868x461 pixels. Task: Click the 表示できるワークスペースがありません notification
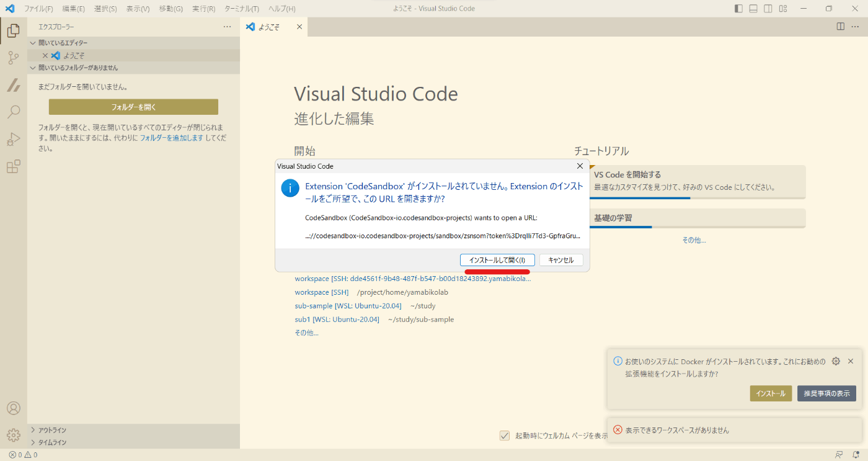[x=735, y=430]
